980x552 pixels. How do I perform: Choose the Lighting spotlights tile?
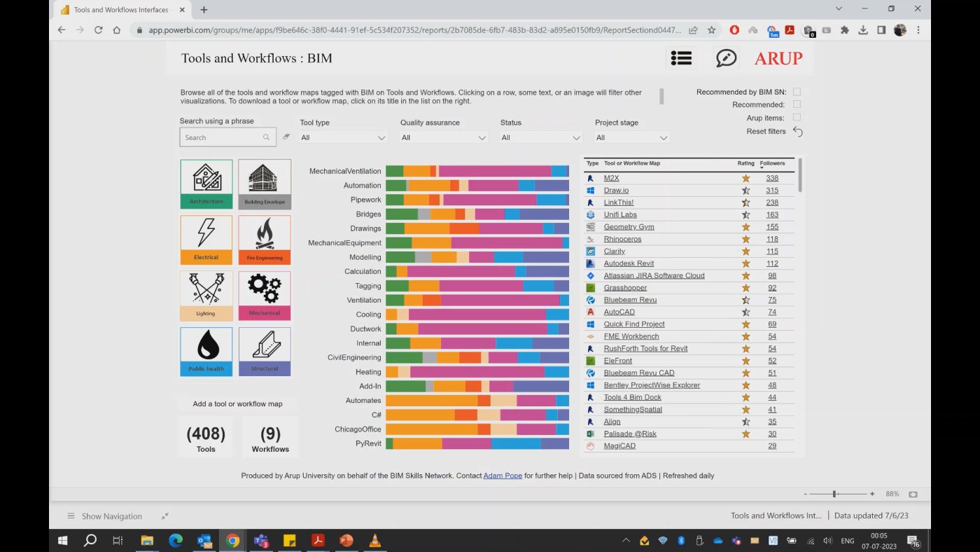point(206,295)
